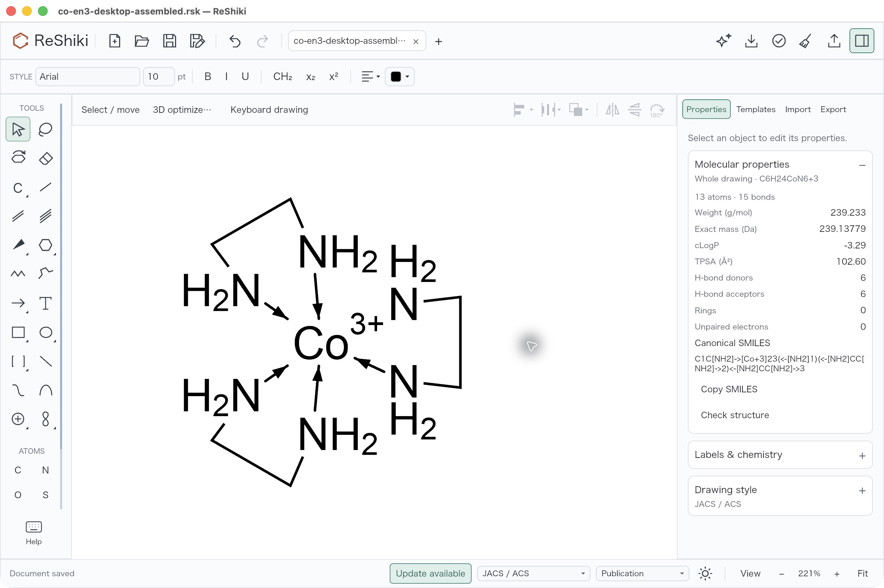Save the document with floppy icon

pos(170,41)
